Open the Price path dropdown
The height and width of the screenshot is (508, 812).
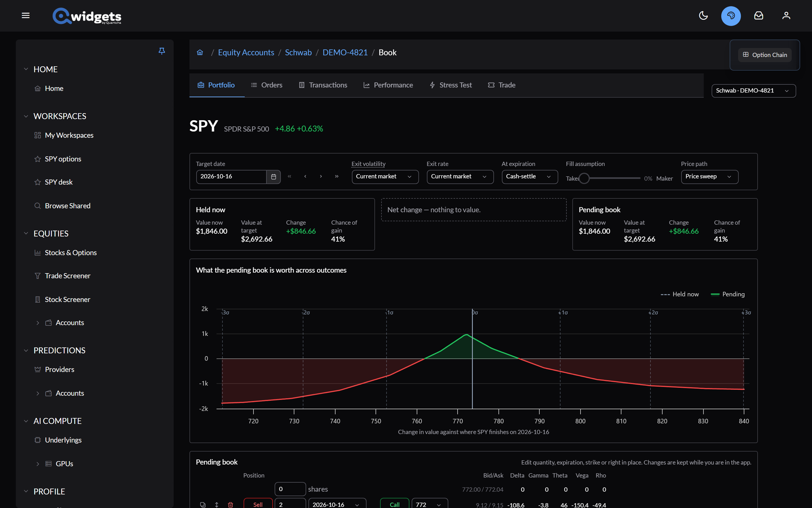pos(709,177)
